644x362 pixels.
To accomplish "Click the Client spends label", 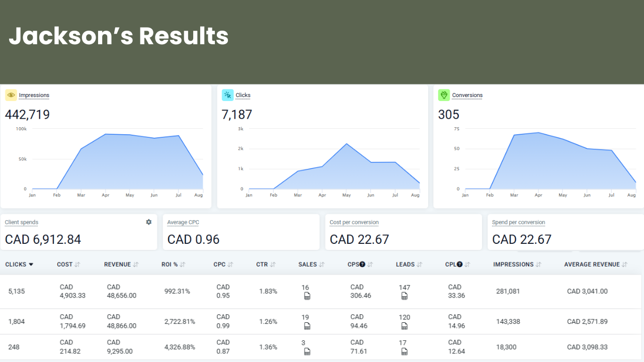I will [22, 222].
